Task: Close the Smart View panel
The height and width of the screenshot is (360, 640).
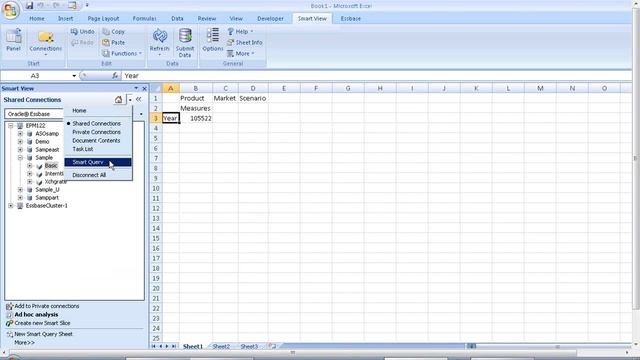Action: click(144, 89)
